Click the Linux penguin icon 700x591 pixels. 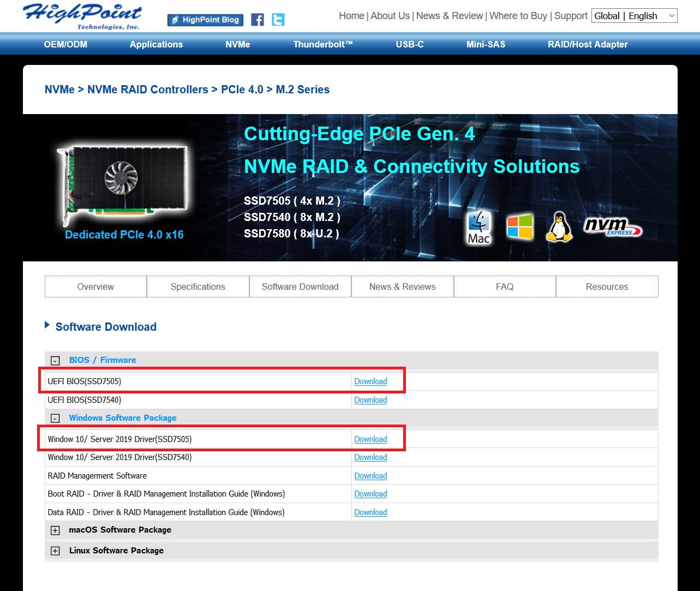(x=559, y=227)
